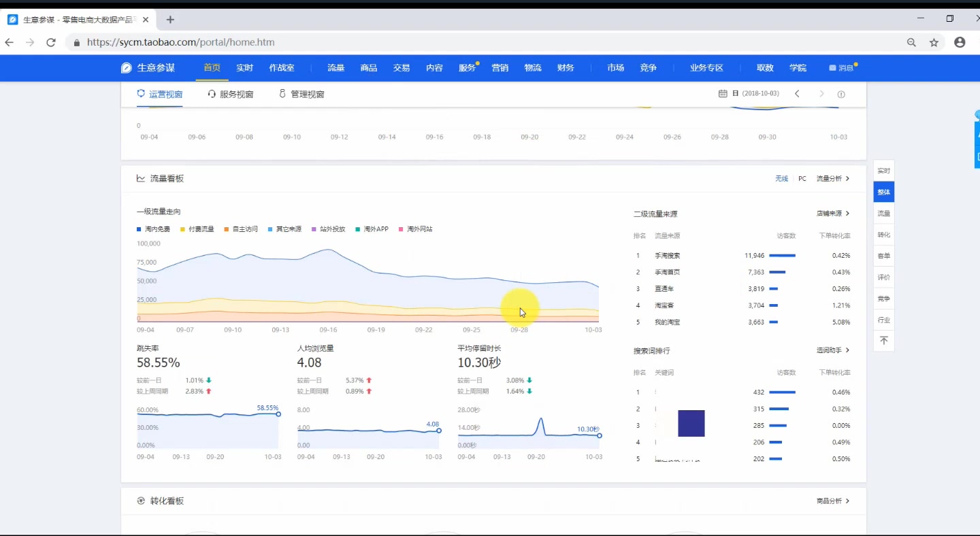This screenshot has height=536, width=980.
Task: Go to next day with right chevron
Action: (821, 93)
